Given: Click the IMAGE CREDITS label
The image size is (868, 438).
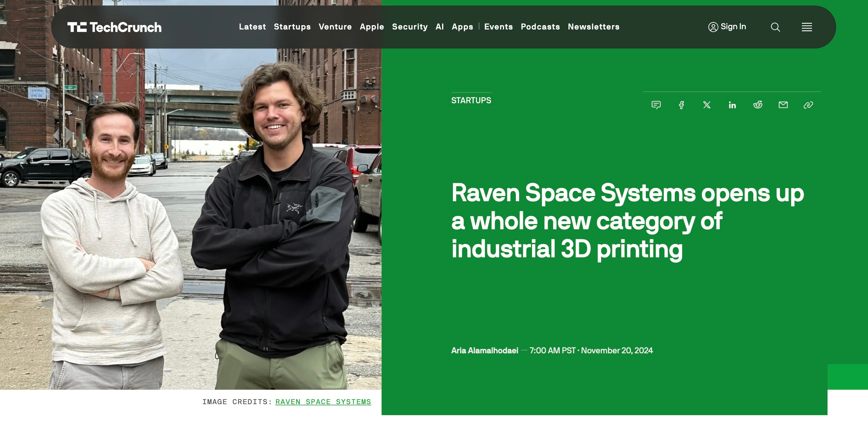Looking at the screenshot, I should [x=237, y=402].
